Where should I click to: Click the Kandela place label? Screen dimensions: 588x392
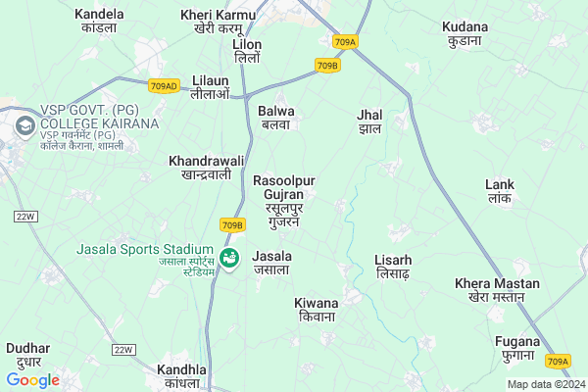coord(99,15)
